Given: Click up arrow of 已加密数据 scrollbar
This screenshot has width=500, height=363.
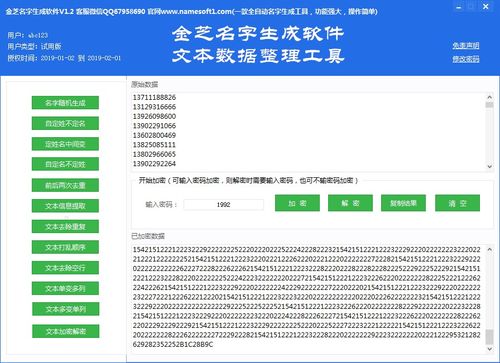Looking at the screenshot, I should tap(489, 249).
